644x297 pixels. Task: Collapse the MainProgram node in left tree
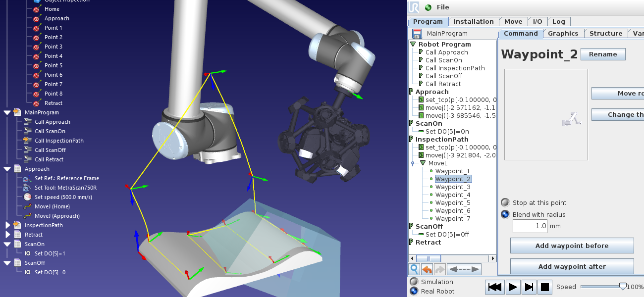7,112
